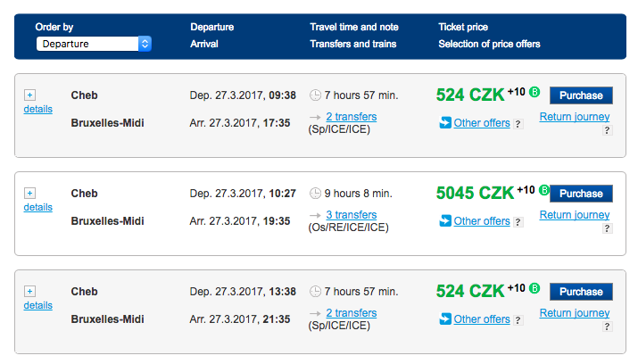Purchase the 5045 CZK ticket

581,194
